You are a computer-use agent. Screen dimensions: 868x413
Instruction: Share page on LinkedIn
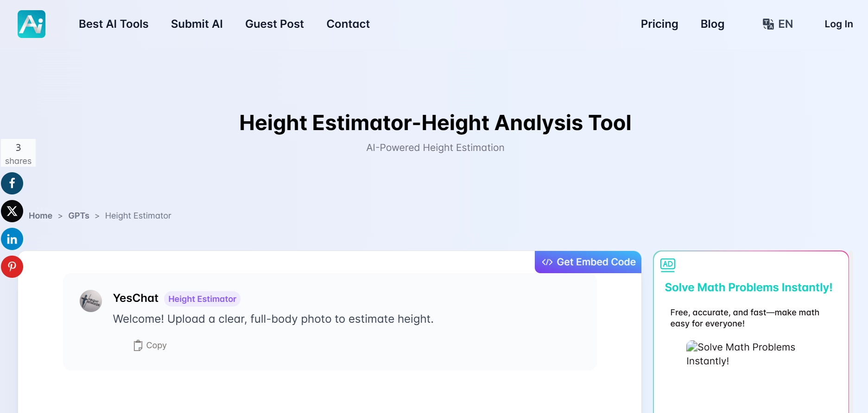(12, 239)
